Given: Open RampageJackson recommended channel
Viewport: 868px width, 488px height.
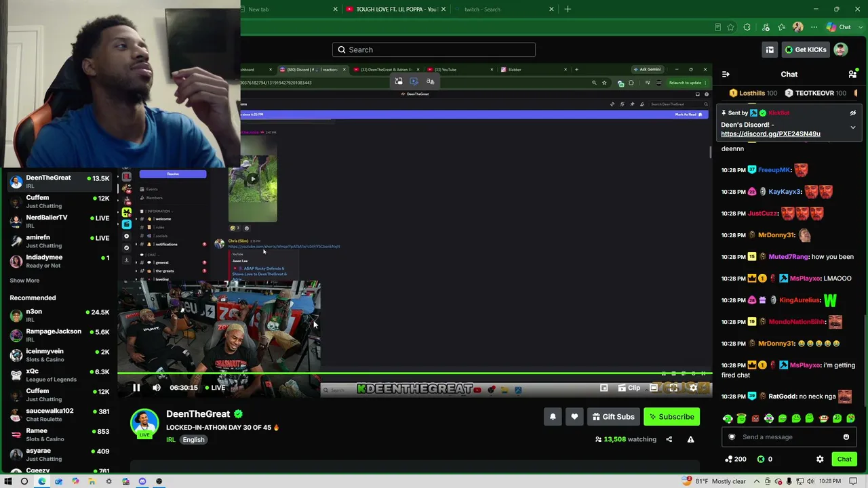Looking at the screenshot, I should (59, 335).
